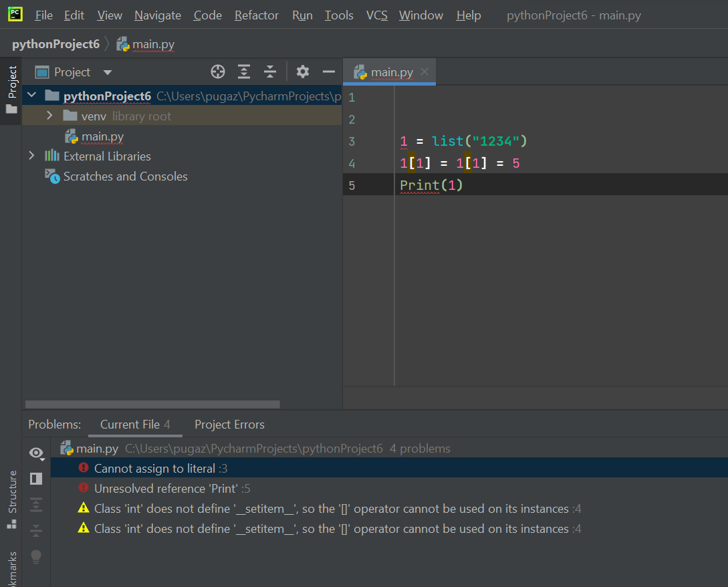The height and width of the screenshot is (587, 728).
Task: Toggle the Project tool window sidebar button
Action: pos(11,90)
